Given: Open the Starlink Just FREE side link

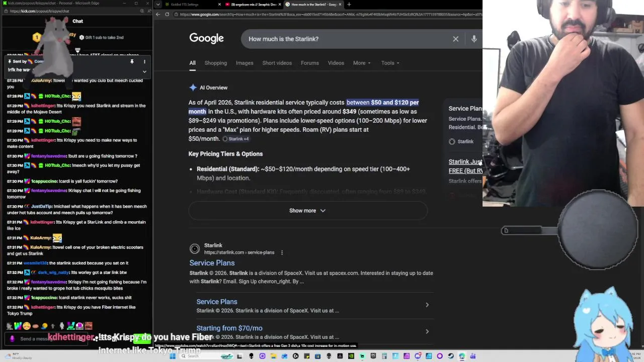Looking at the screenshot, I should pos(465,166).
